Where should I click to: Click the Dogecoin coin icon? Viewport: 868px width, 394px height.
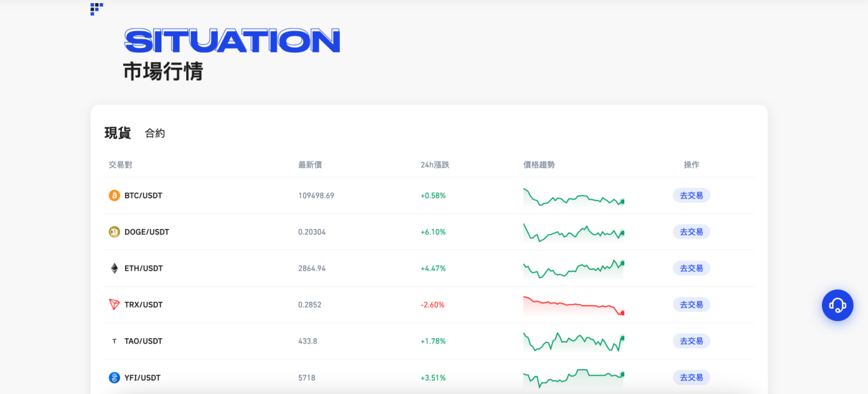[x=114, y=232]
